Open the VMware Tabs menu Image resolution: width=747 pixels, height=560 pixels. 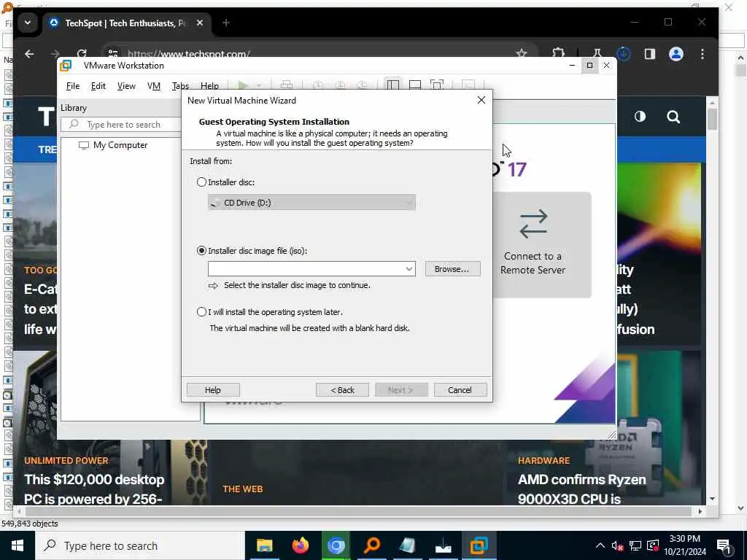(181, 86)
